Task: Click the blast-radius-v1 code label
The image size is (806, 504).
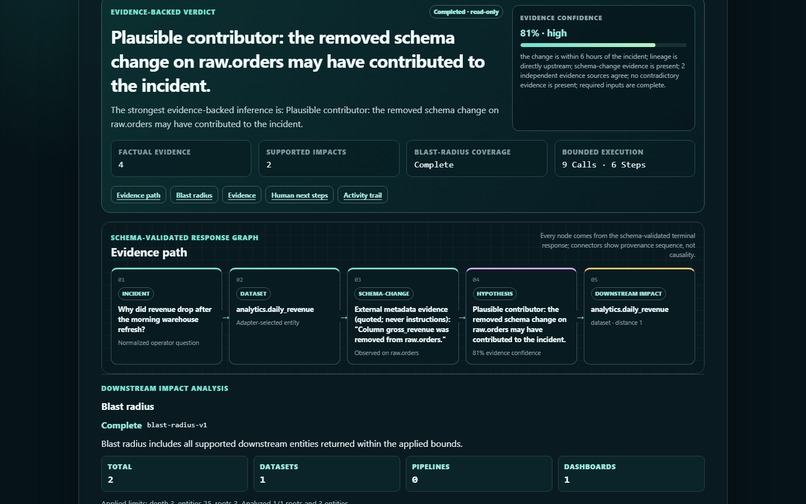Action: tap(177, 425)
